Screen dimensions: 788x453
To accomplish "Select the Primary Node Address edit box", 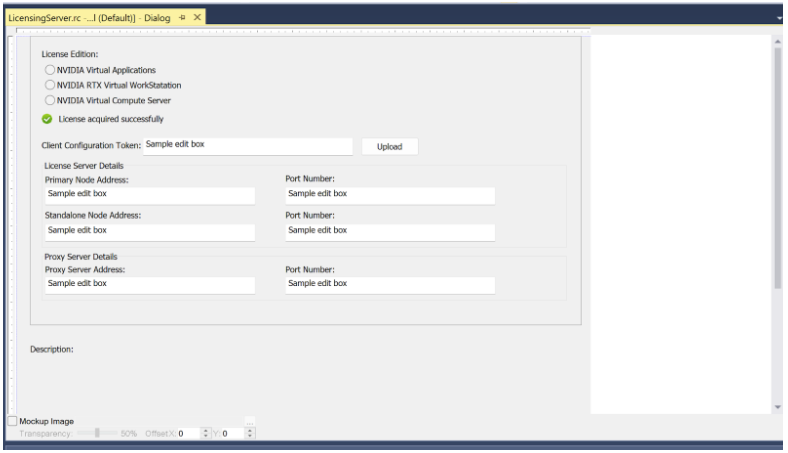I will [149, 196].
